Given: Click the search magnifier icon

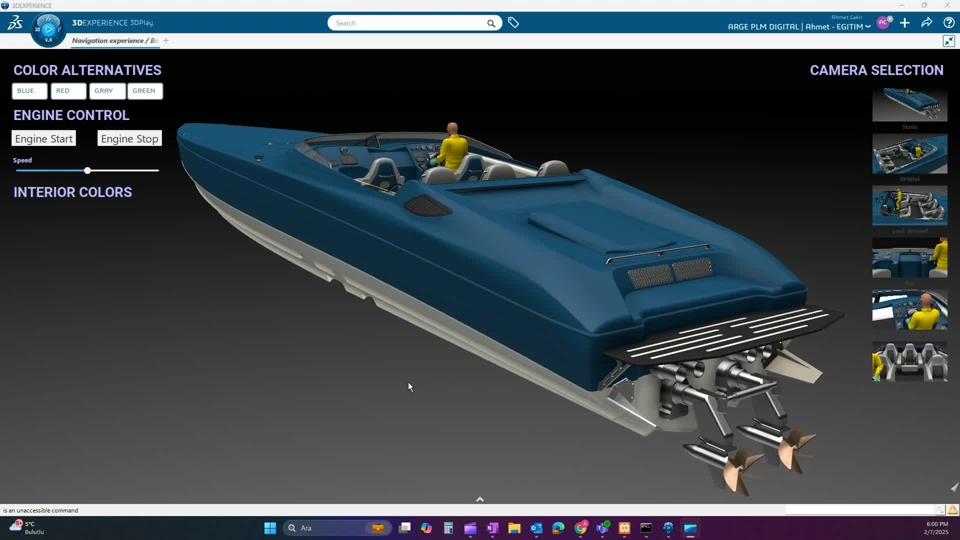Looking at the screenshot, I should 491,23.
